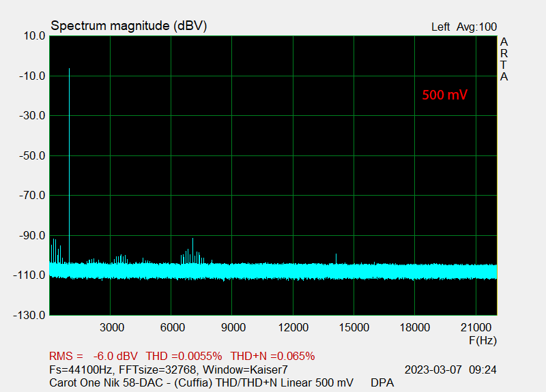
Task: Click the '18000' frequency axis label
Action: tap(415, 327)
